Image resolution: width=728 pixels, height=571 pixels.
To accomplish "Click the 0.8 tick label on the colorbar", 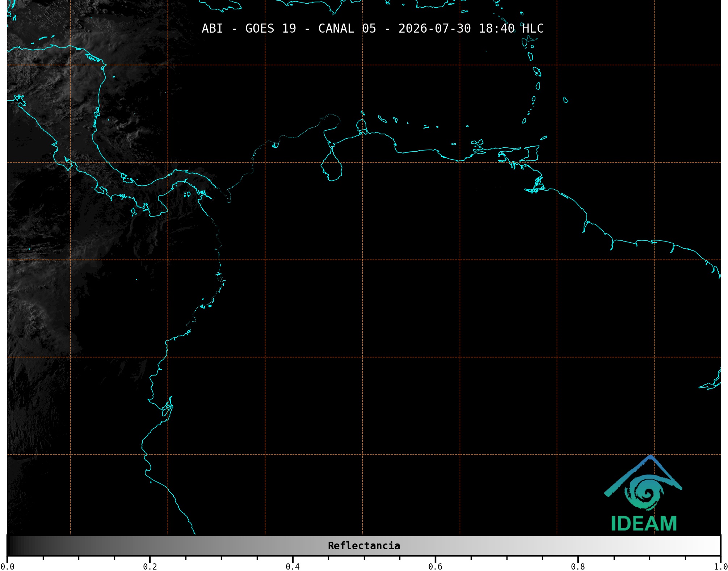I will pos(578,566).
